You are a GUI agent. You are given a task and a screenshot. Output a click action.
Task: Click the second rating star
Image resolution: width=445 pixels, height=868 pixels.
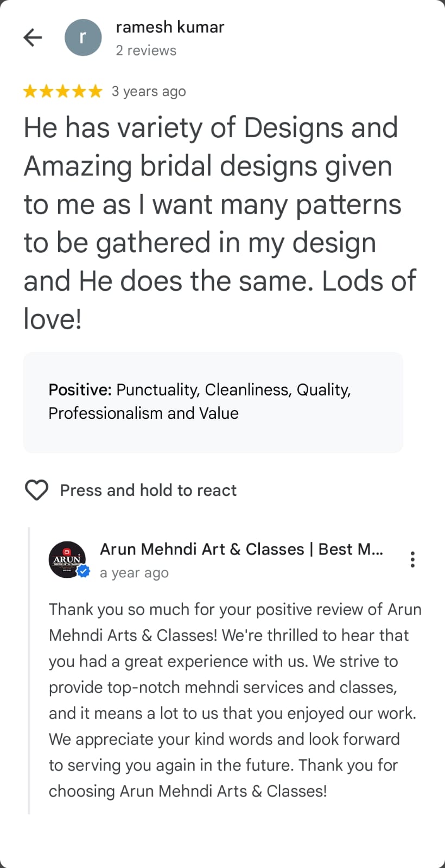point(47,91)
